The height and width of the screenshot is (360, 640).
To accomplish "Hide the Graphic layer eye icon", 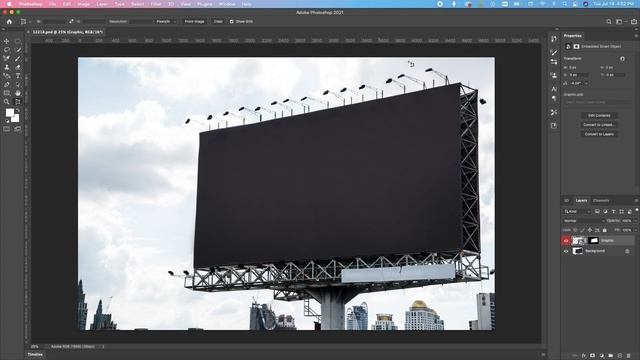I will [x=566, y=241].
